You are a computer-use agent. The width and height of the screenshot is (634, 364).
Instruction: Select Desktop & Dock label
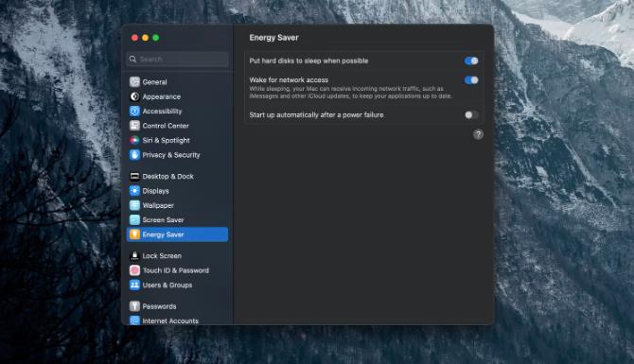point(167,176)
